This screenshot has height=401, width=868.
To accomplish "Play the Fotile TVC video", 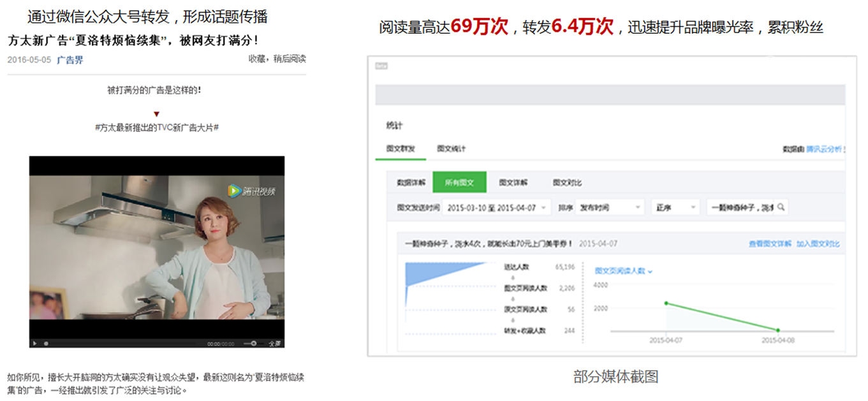I will pyautogui.click(x=34, y=343).
